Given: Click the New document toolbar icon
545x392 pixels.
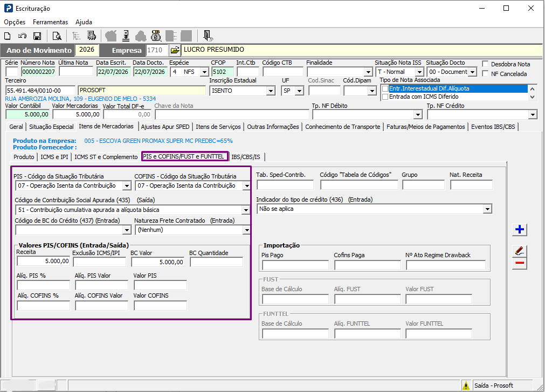Looking at the screenshot, I should 8,36.
